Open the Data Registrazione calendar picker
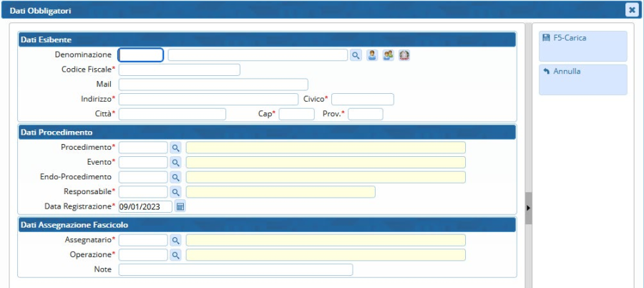 tap(180, 207)
